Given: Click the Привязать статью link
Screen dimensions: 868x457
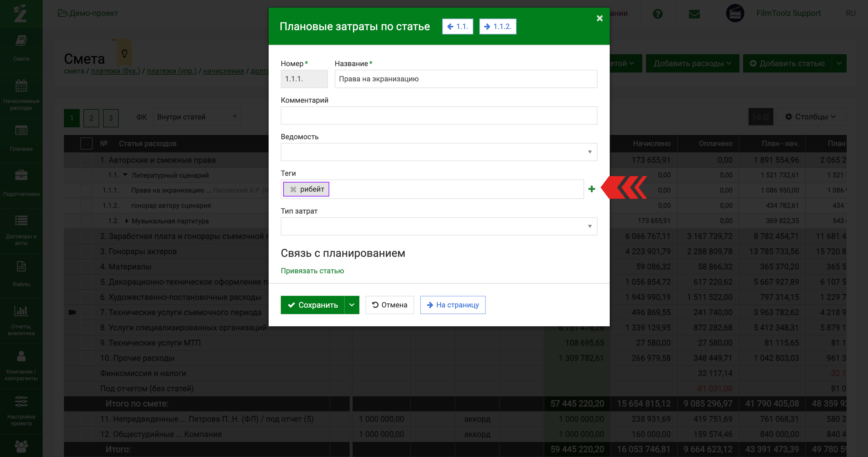Looking at the screenshot, I should (x=312, y=271).
